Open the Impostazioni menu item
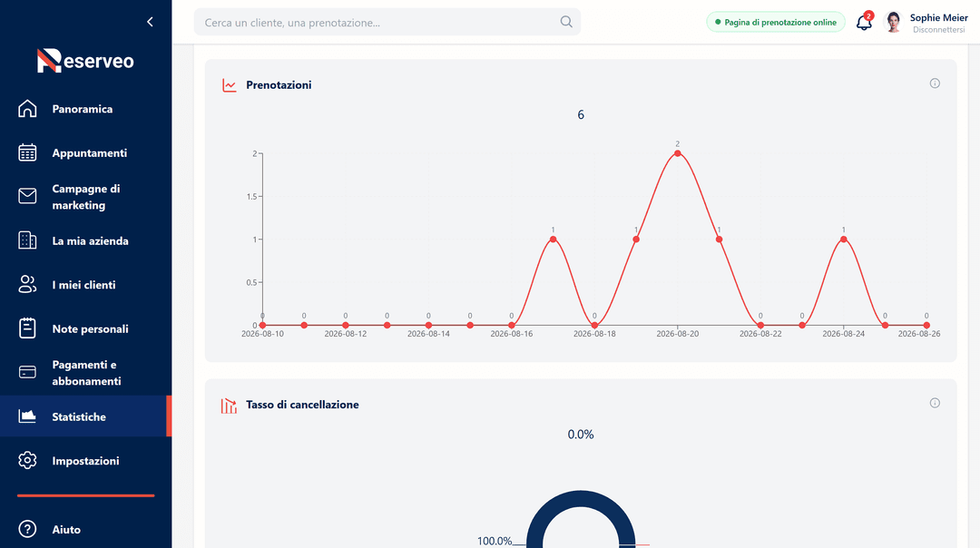 pos(85,461)
